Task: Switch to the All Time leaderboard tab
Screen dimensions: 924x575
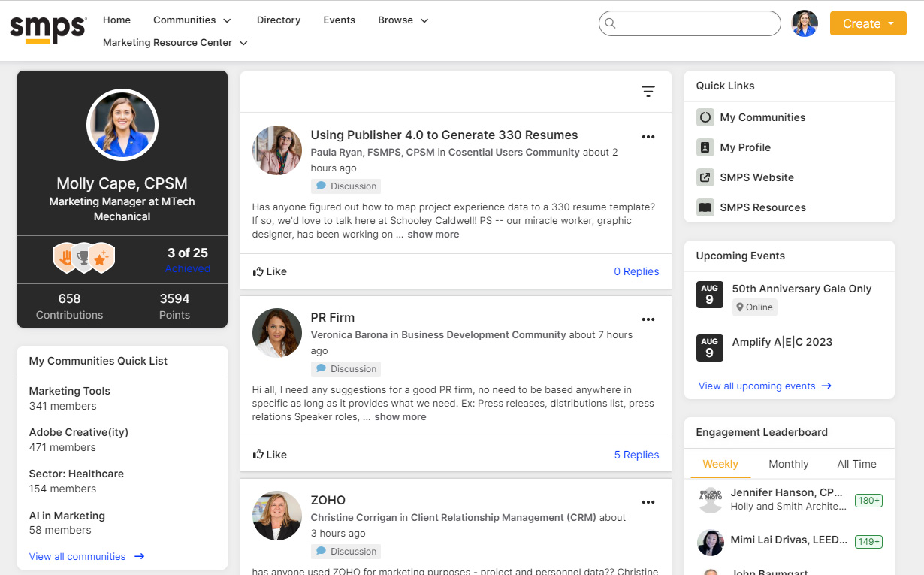Action: [x=857, y=465]
